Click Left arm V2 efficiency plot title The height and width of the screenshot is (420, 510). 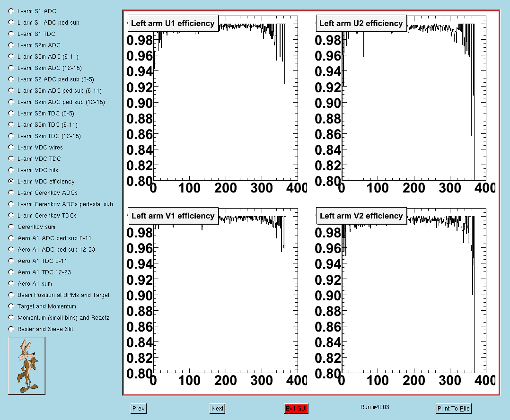361,216
